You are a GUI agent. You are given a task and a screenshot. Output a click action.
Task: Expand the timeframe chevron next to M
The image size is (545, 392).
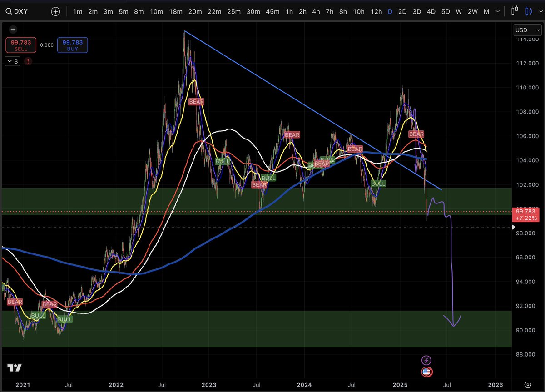click(497, 11)
